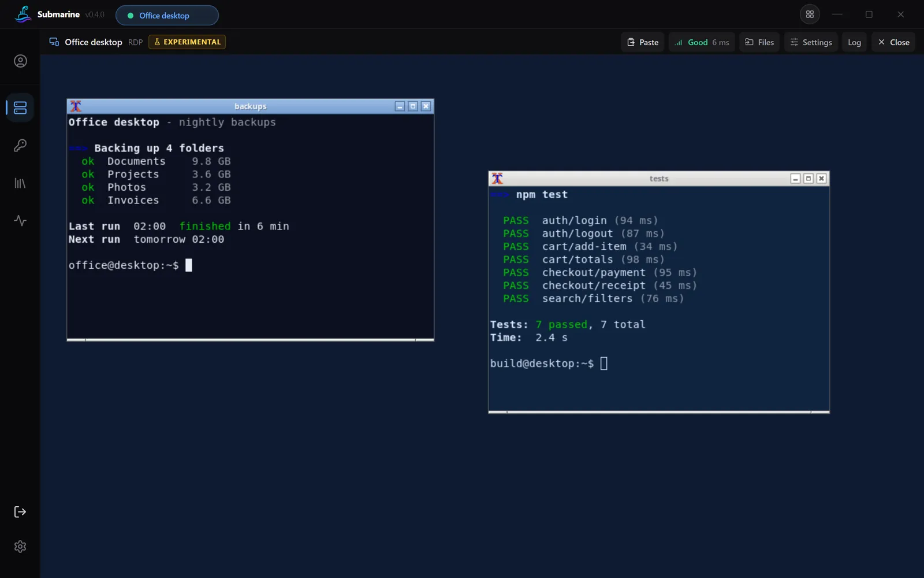Click the checkout/payment test result

tap(600, 272)
